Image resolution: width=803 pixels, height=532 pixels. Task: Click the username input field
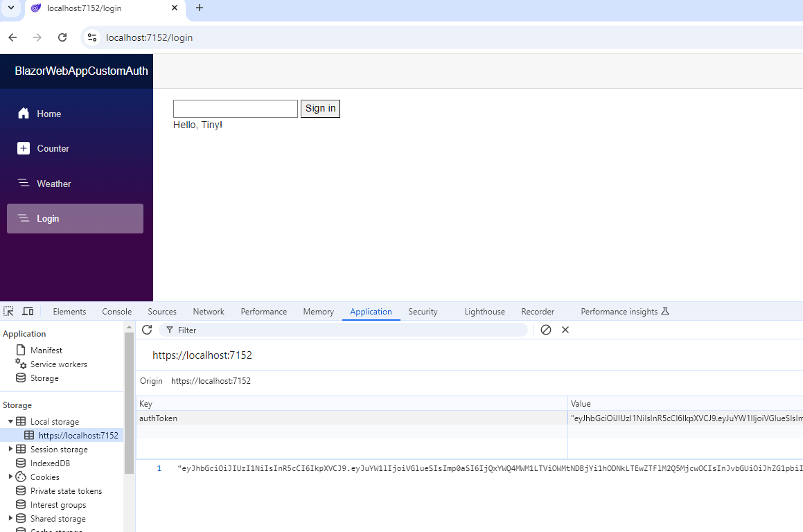click(235, 109)
